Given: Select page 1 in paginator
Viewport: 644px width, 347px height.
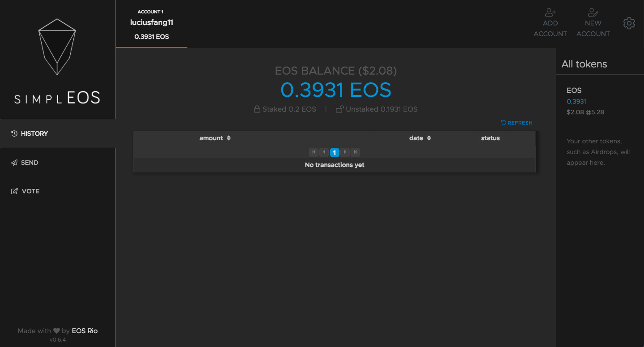Looking at the screenshot, I should (335, 152).
